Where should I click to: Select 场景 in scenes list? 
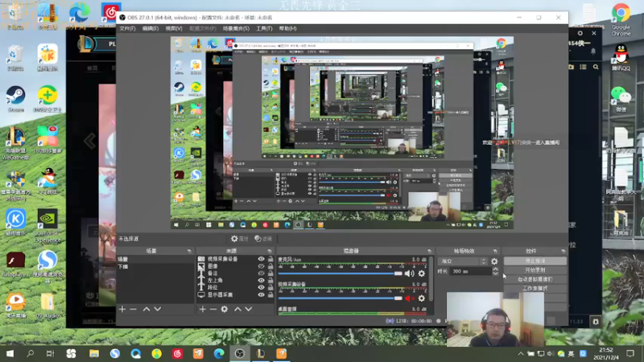[155, 259]
